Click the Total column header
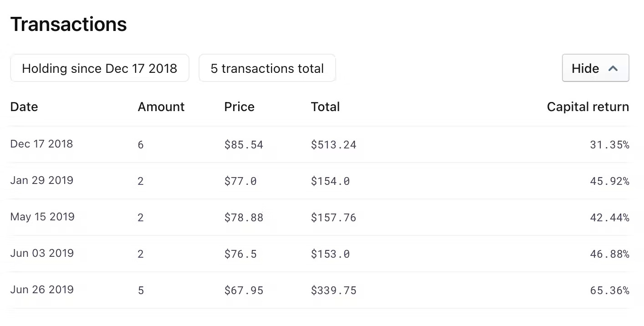 (325, 107)
